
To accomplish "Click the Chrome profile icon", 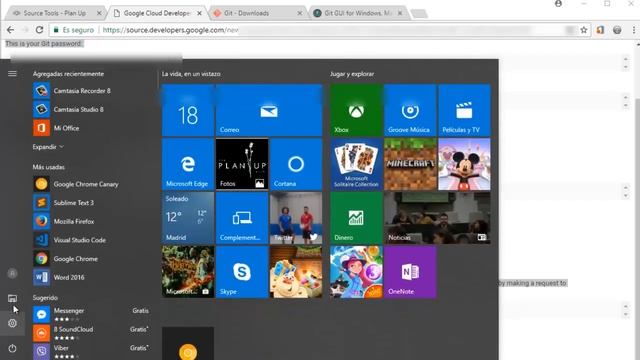I will coord(558,4).
